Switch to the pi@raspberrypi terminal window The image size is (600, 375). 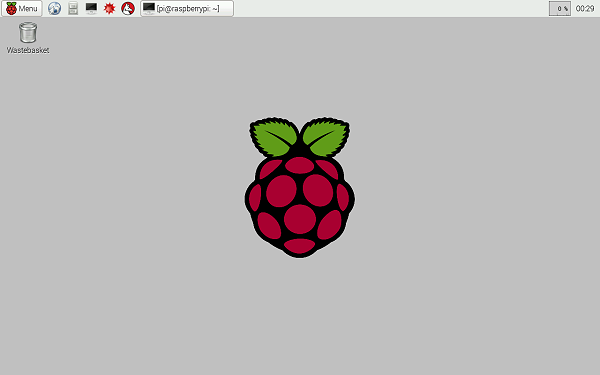187,8
